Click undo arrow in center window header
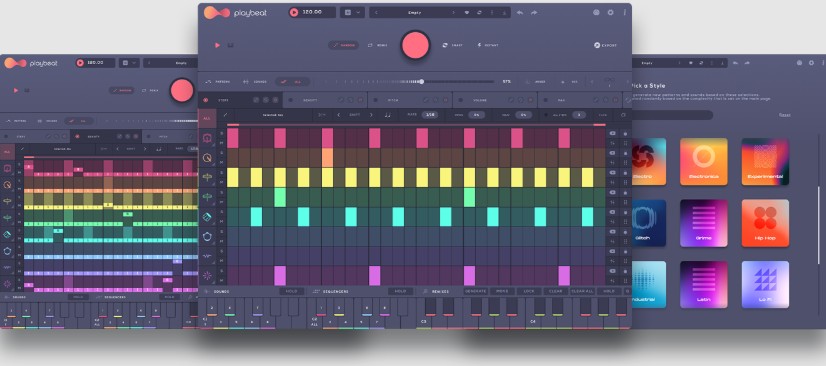826x366 pixels. (x=520, y=13)
